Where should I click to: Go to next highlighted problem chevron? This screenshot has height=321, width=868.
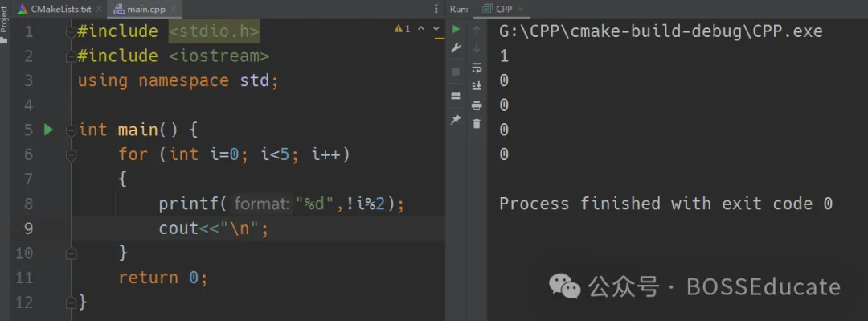click(x=436, y=28)
